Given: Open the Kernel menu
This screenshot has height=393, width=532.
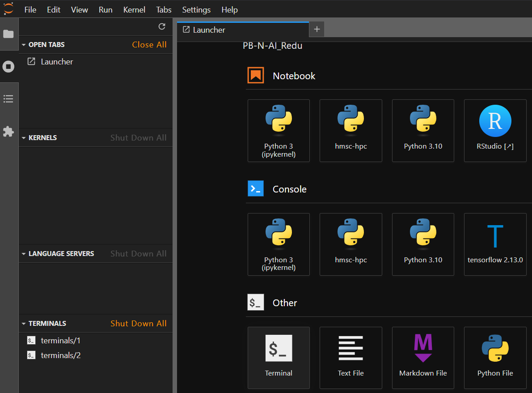Looking at the screenshot, I should pos(134,9).
